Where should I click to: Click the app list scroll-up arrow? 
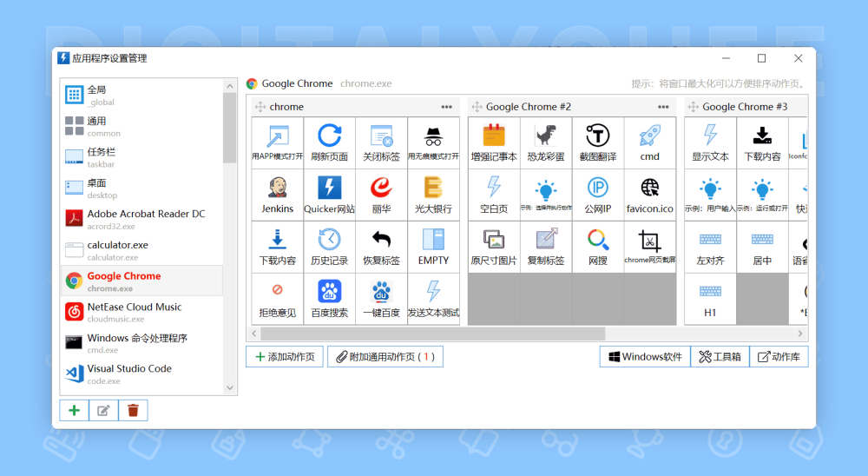point(230,86)
